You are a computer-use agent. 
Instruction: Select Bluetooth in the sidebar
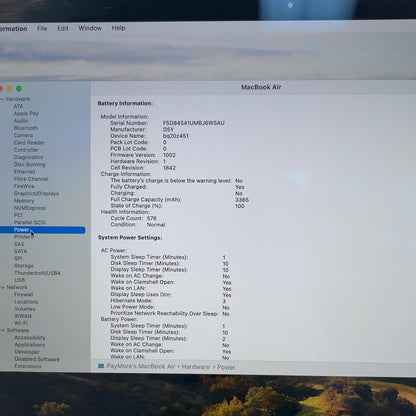coord(26,128)
